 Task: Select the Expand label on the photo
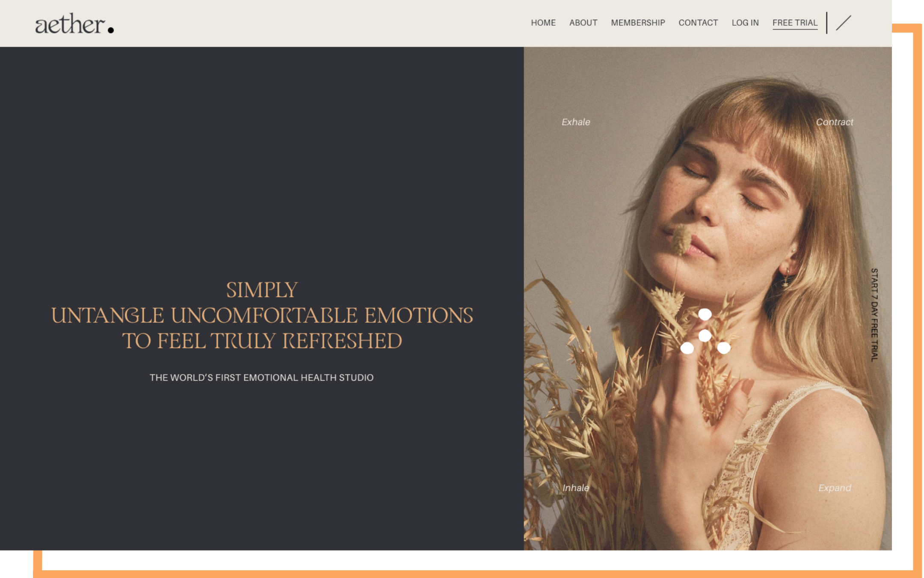pyautogui.click(x=835, y=488)
